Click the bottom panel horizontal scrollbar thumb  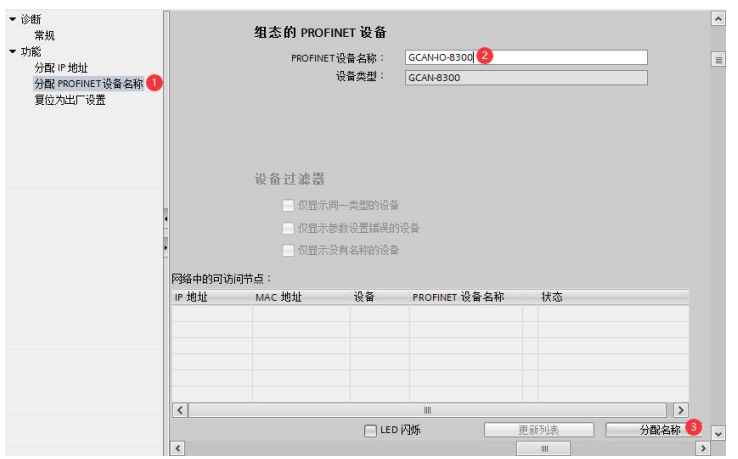point(544,448)
